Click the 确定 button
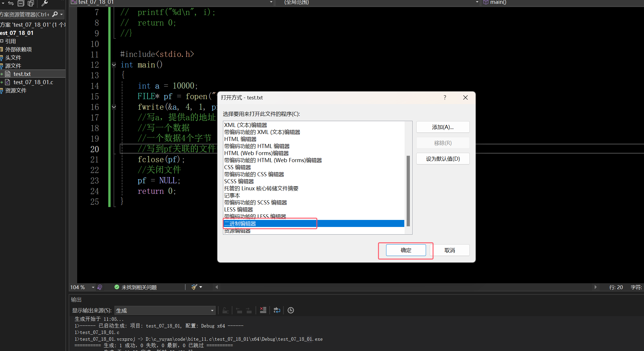644x351 pixels. click(x=406, y=250)
